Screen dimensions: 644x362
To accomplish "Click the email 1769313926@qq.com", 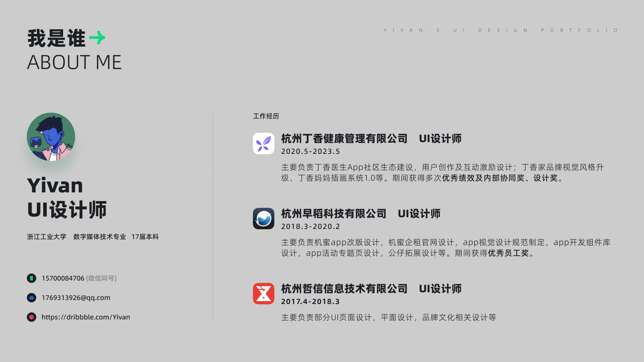I will [x=76, y=298].
